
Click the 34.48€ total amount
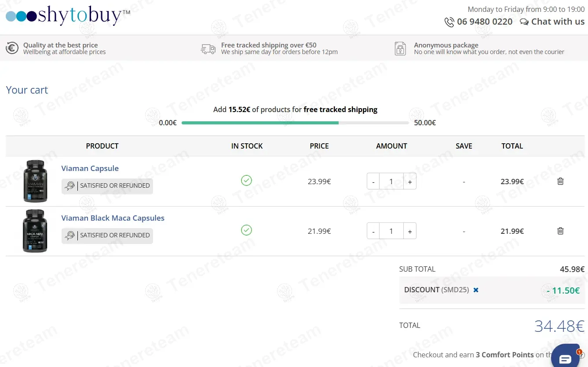(559, 326)
